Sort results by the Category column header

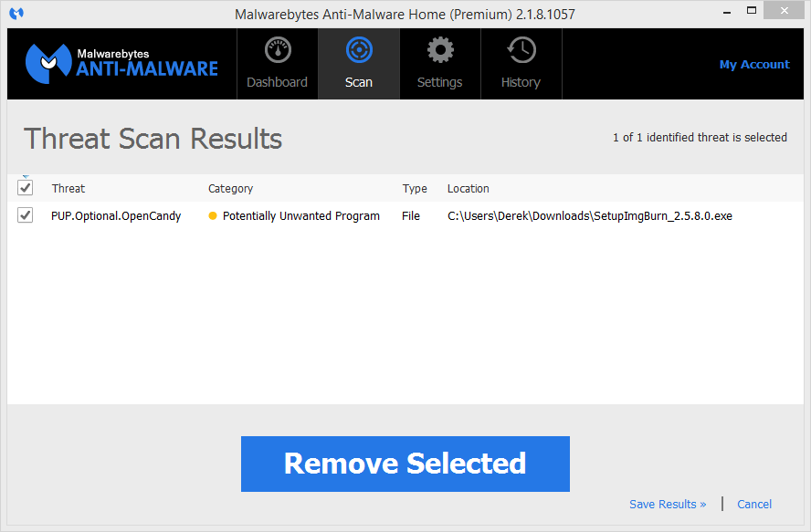pyautogui.click(x=230, y=188)
